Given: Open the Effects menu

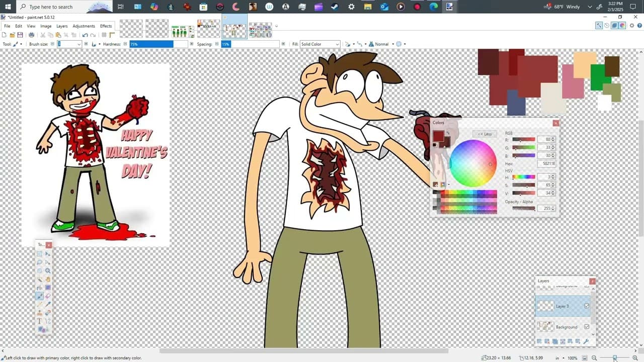Looking at the screenshot, I should (x=106, y=26).
